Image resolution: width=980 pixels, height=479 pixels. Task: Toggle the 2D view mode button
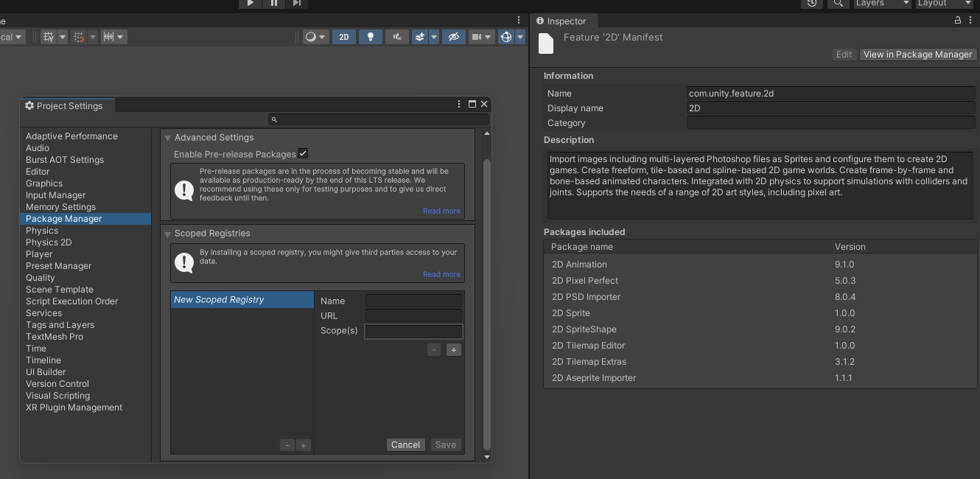pyautogui.click(x=344, y=37)
